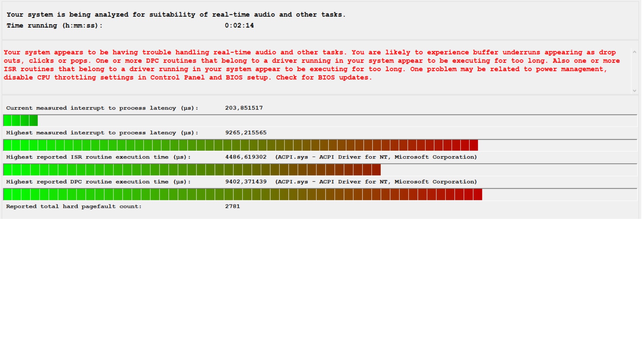Click the scroll down arrow in warning box
Screen dimensions: 644x362
(634, 90)
